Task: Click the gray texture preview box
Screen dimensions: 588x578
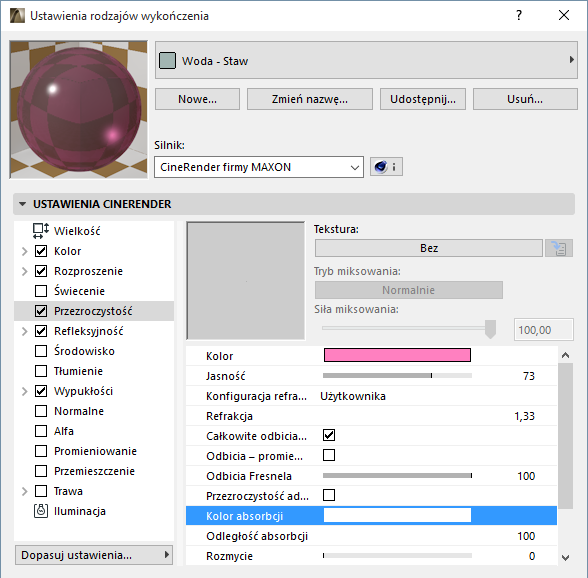Action: tap(246, 281)
